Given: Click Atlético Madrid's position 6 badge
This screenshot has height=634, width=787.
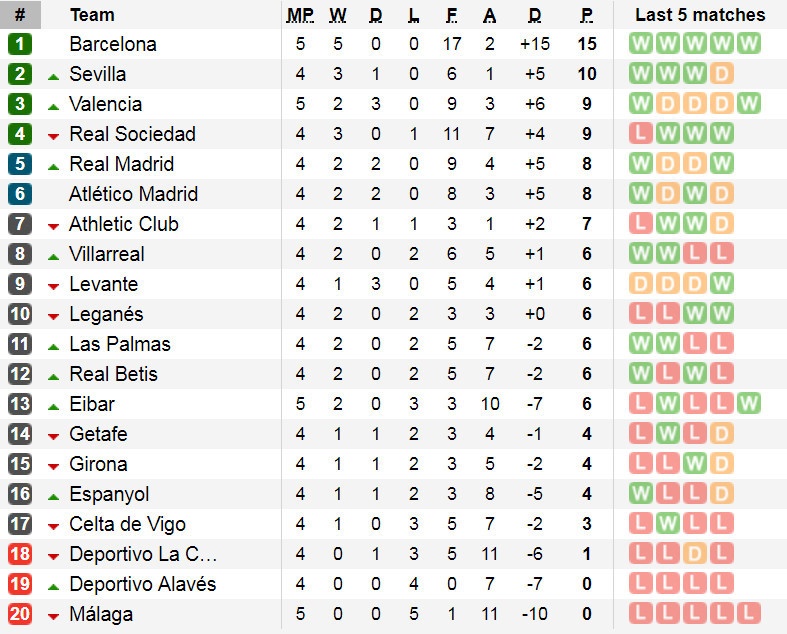Looking at the screenshot, I should pos(20,194).
